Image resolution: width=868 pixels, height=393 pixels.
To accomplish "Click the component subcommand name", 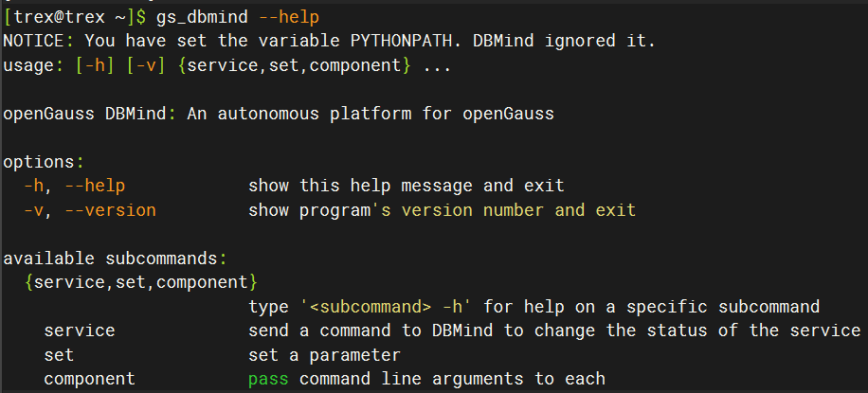I will click(x=89, y=379).
